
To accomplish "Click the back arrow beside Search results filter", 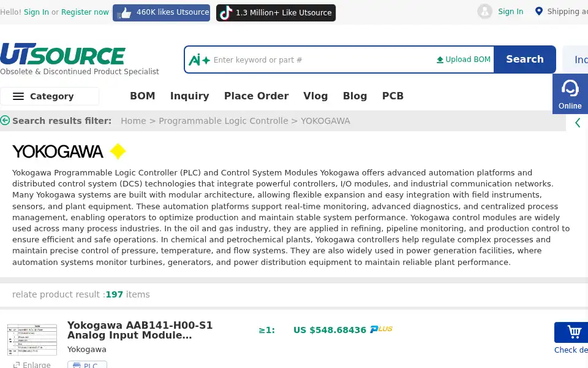I will (5, 121).
